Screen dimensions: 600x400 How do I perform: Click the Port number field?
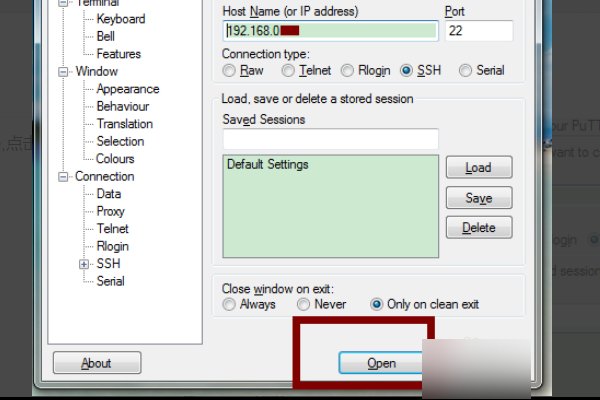tap(478, 31)
